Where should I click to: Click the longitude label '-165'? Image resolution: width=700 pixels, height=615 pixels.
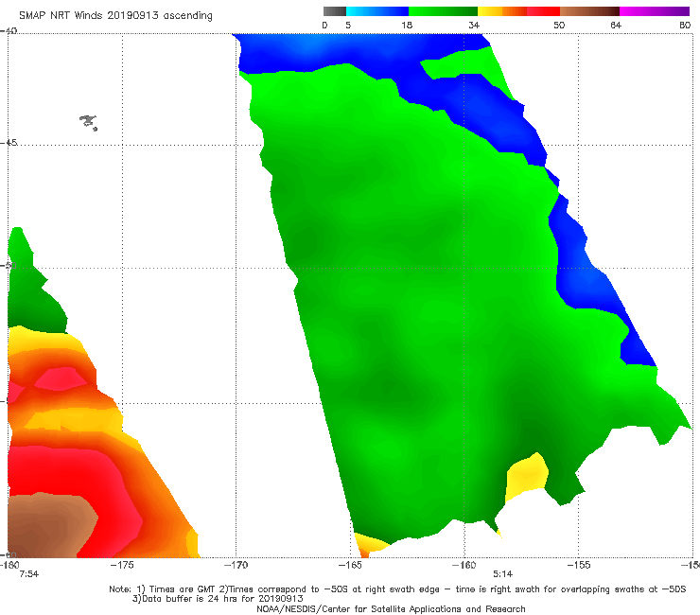[350, 565]
